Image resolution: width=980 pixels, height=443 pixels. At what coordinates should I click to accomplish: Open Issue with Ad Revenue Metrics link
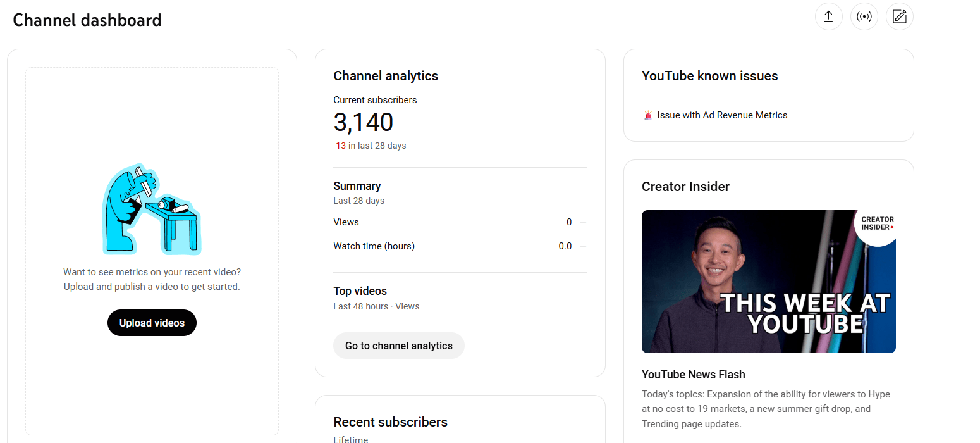click(x=722, y=115)
